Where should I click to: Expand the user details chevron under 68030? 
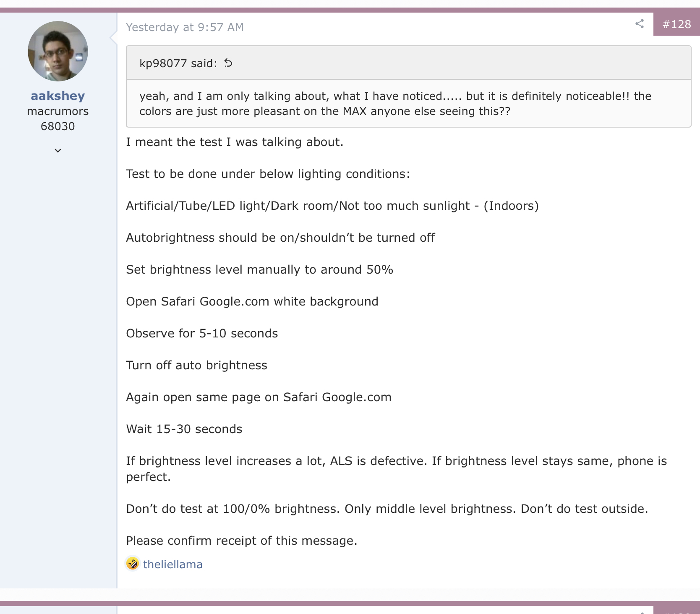coord(58,151)
